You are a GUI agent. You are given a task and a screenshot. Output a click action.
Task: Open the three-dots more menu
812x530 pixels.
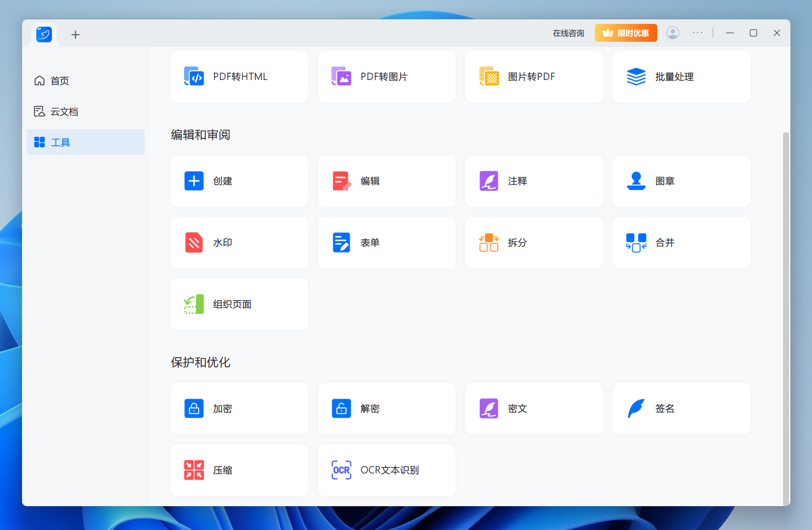(x=698, y=33)
